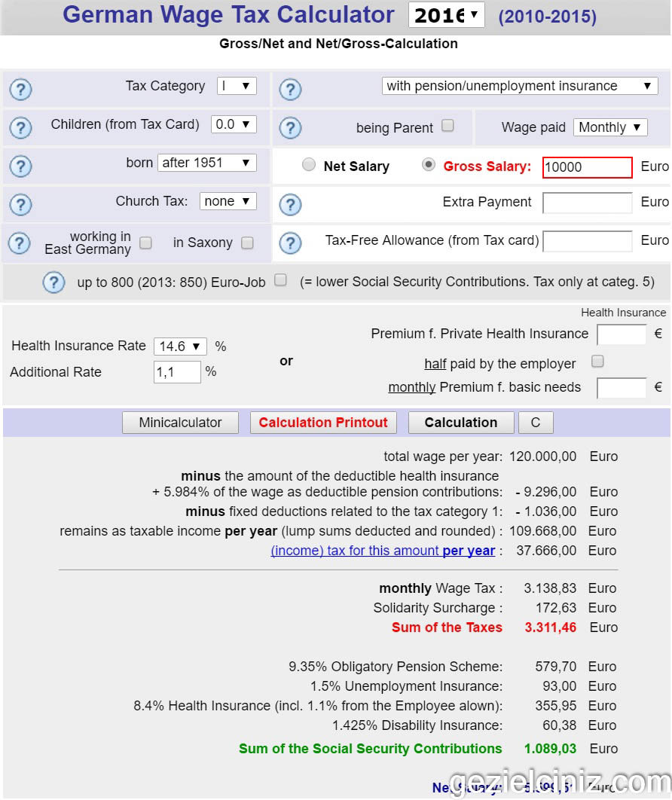Open the pension/unemployment insurance dropdown
Screen dimensions: 672x800
coord(520,86)
